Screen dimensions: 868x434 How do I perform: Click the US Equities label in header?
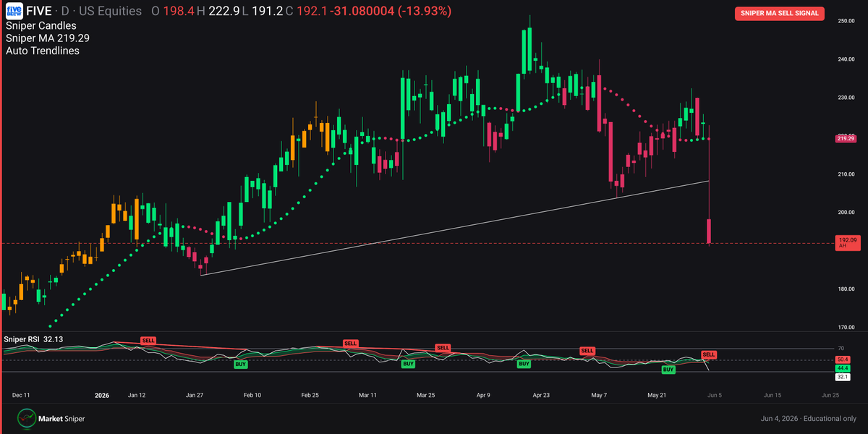110,12
